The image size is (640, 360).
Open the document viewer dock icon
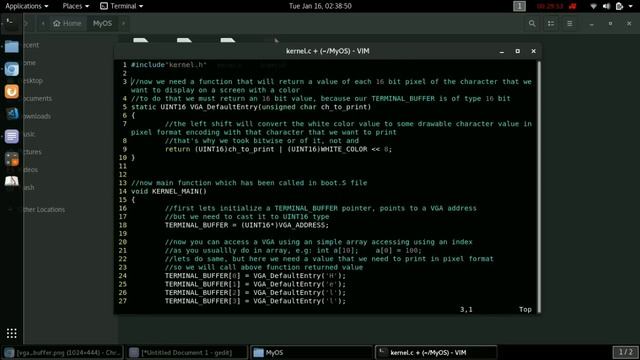11,181
